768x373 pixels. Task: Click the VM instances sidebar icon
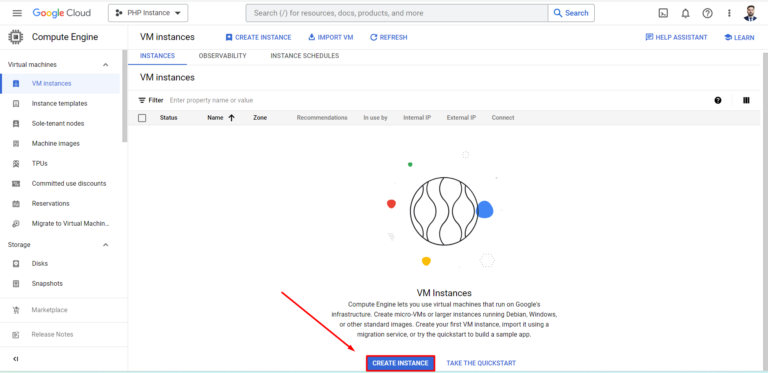(x=16, y=84)
